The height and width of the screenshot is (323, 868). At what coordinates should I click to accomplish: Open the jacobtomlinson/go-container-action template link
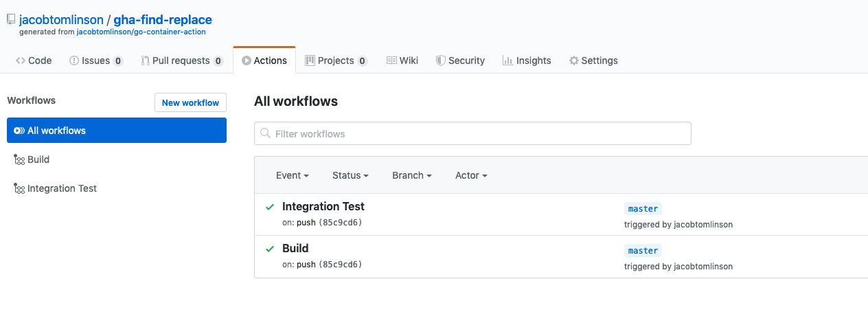[x=141, y=32]
